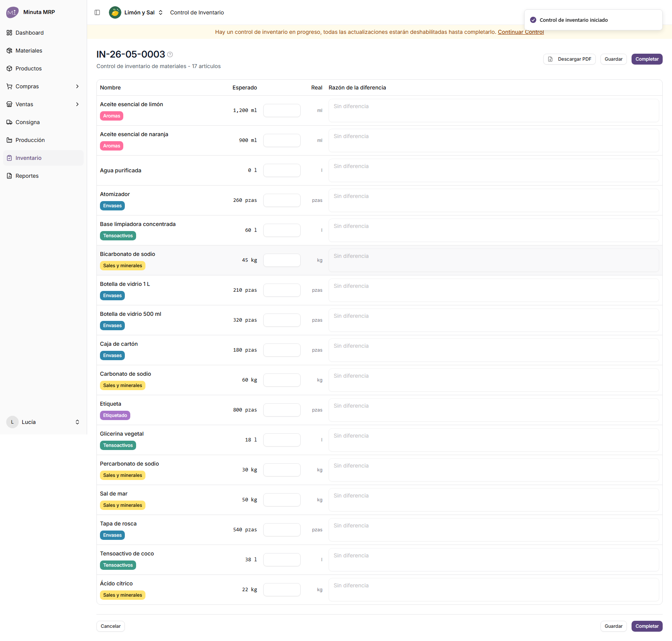Click the top Completar button
The image size is (672, 641).
[647, 59]
